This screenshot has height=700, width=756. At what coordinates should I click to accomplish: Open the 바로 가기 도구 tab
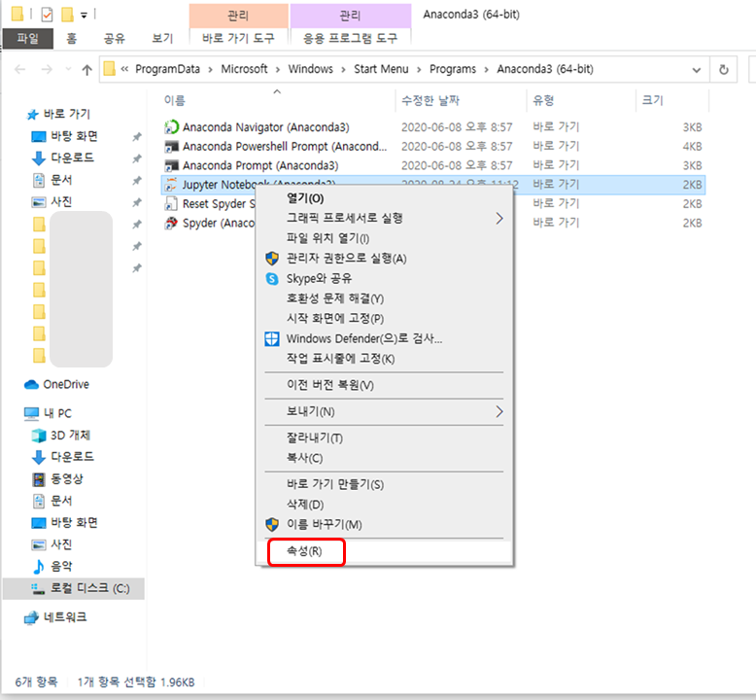point(238,38)
